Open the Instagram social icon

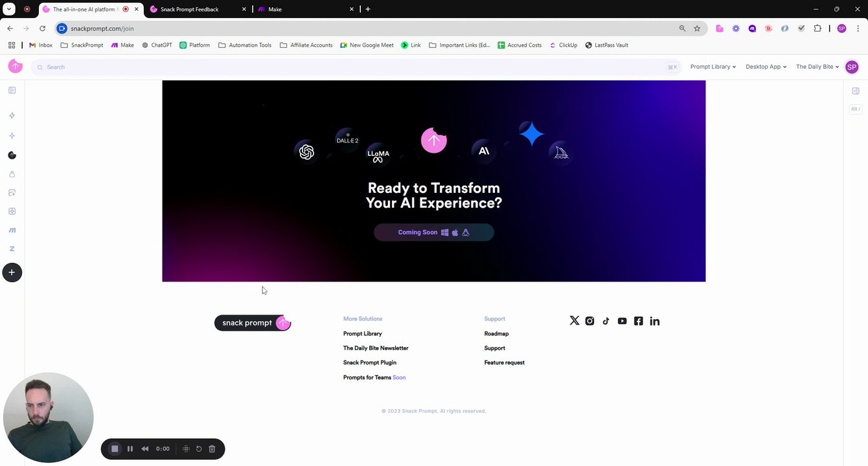click(589, 321)
